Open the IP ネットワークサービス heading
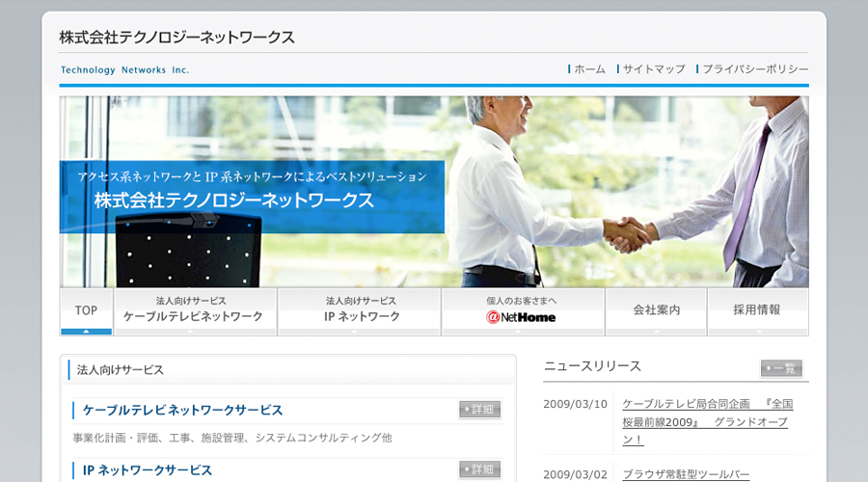868x482 pixels. (x=148, y=470)
